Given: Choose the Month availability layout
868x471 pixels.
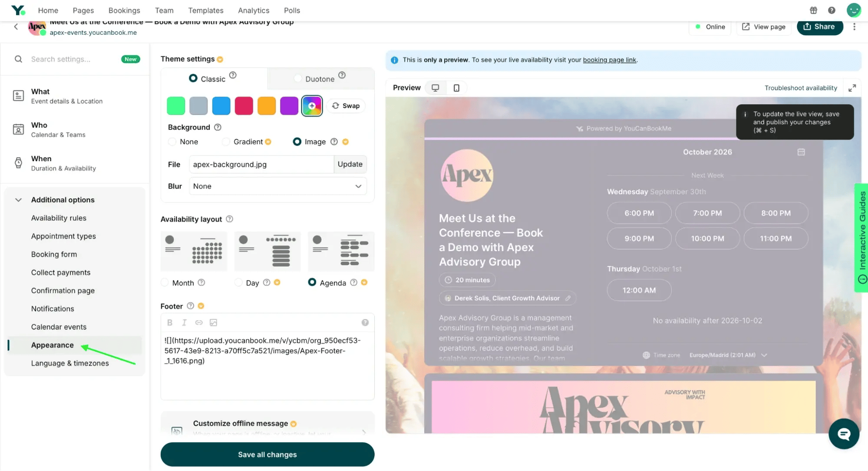Looking at the screenshot, I should [x=165, y=282].
